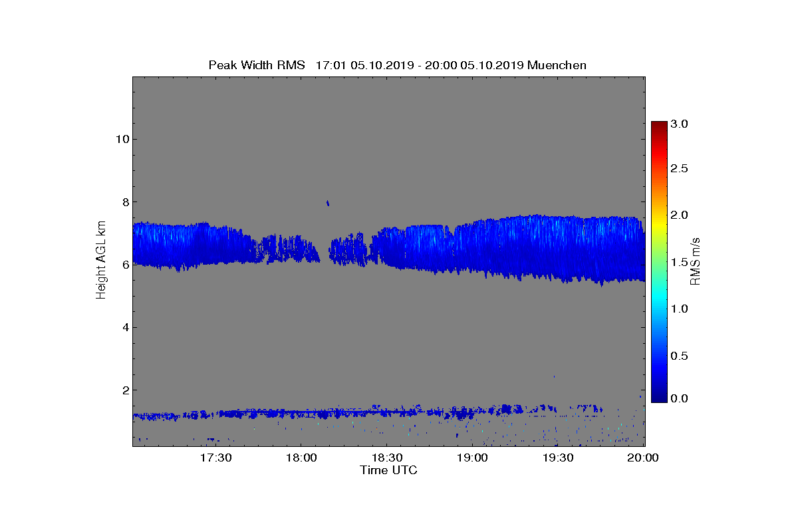Click colorbar value 1.0

pos(679,309)
